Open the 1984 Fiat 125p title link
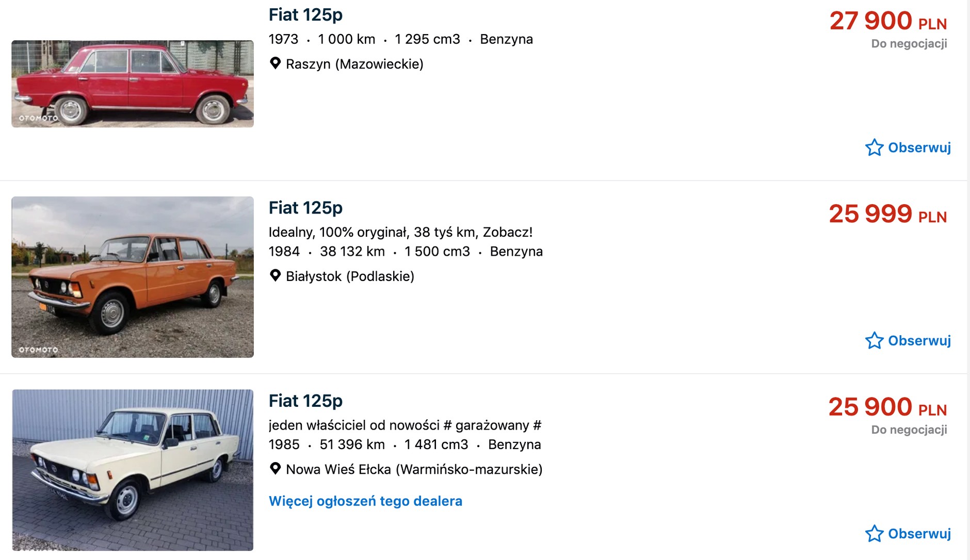The width and height of the screenshot is (970, 560). click(305, 208)
